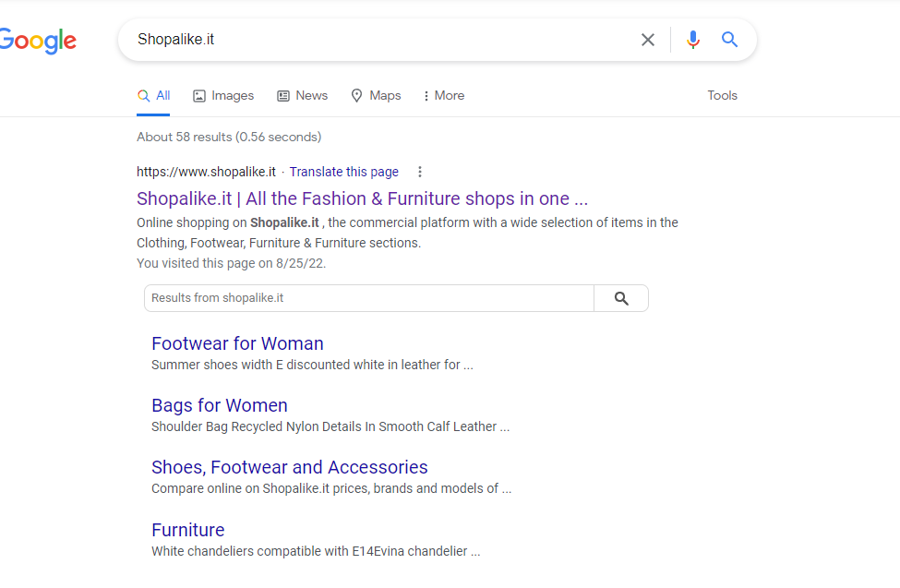
Task: Focus the Results from shopalike.it search field
Action: point(369,298)
